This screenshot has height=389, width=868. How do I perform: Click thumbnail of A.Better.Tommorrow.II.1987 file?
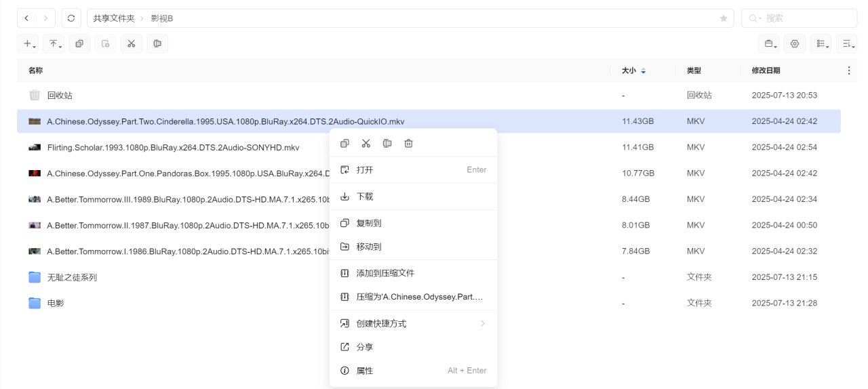point(35,225)
